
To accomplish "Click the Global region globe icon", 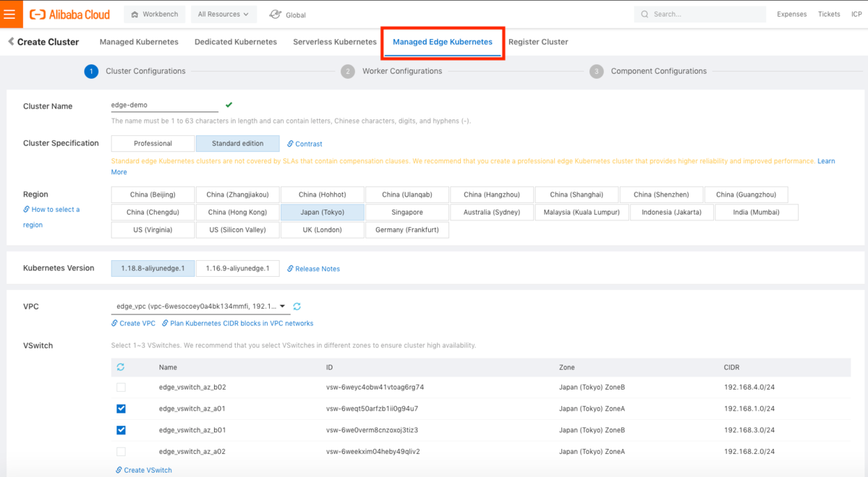I will [x=276, y=14].
